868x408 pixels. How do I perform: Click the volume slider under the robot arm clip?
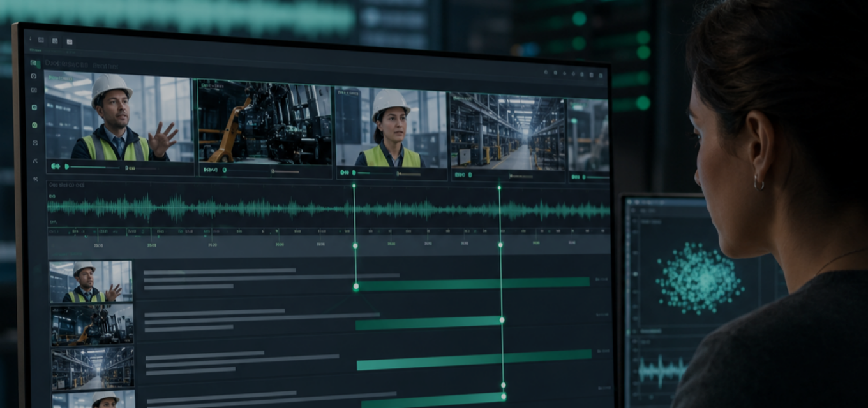pos(285,171)
